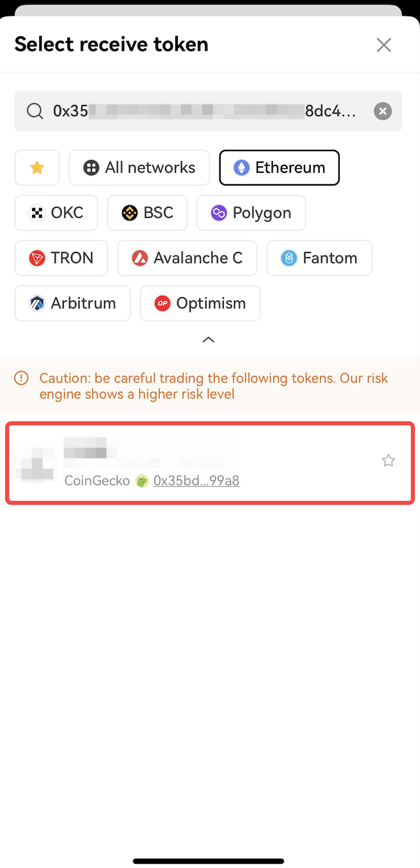
Task: Favorite the token with star outline
Action: click(388, 461)
